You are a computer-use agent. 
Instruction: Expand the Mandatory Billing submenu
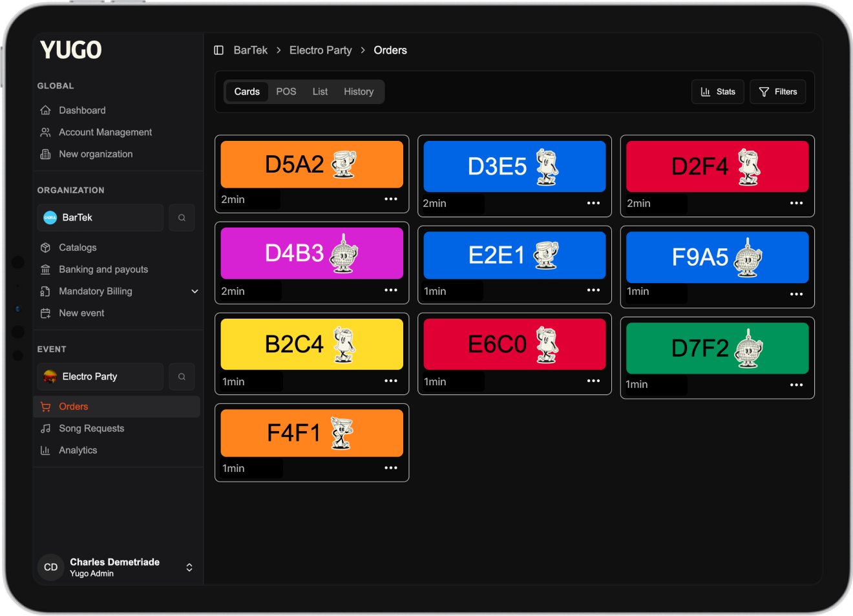(x=195, y=292)
